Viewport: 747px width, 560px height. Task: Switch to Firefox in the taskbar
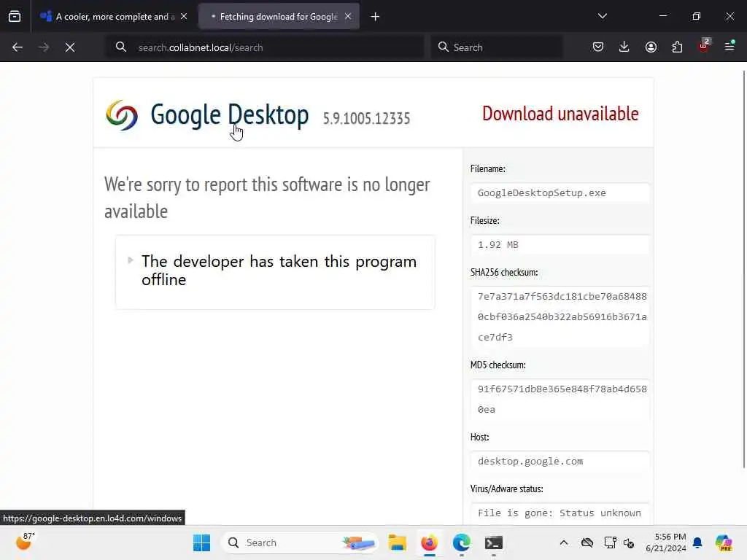[429, 542]
